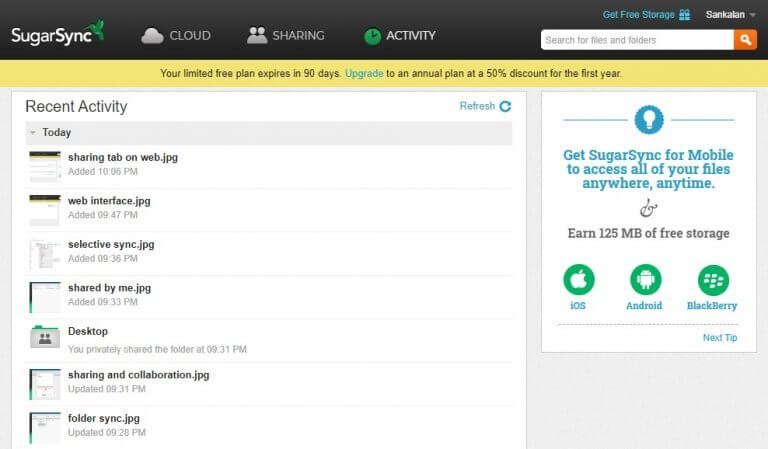Click the people icon beside Sharing
The image size is (768, 449).
(257, 35)
